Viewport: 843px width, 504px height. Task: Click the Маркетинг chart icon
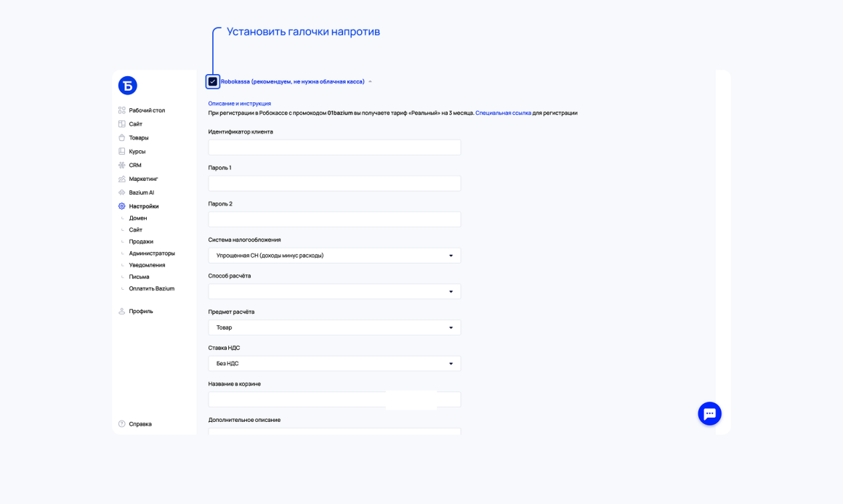click(x=122, y=179)
